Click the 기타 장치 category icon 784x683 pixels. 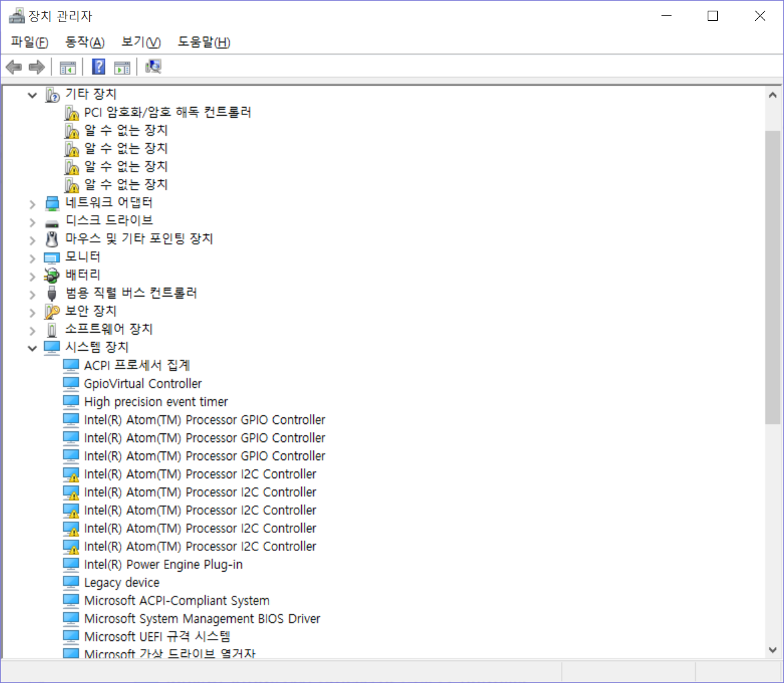point(52,94)
